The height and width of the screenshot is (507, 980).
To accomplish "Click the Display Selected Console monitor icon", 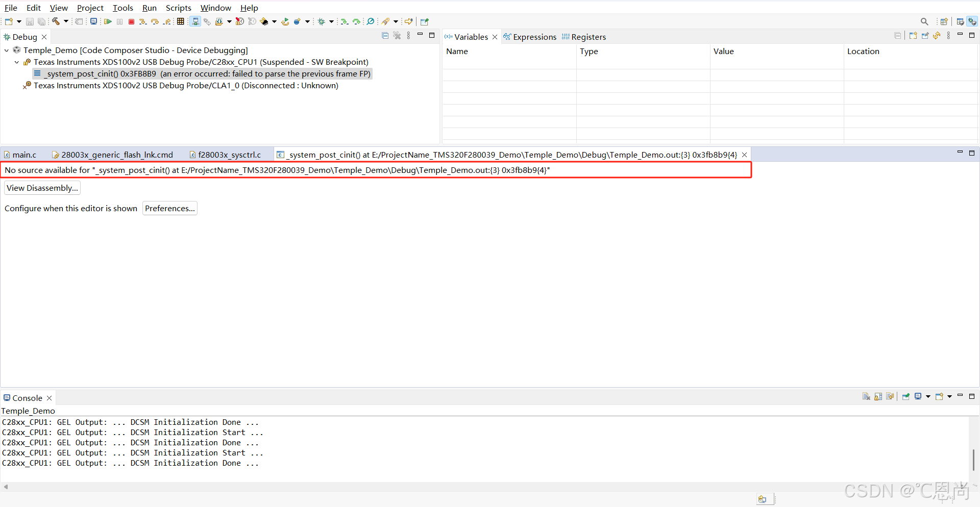I will tap(918, 396).
